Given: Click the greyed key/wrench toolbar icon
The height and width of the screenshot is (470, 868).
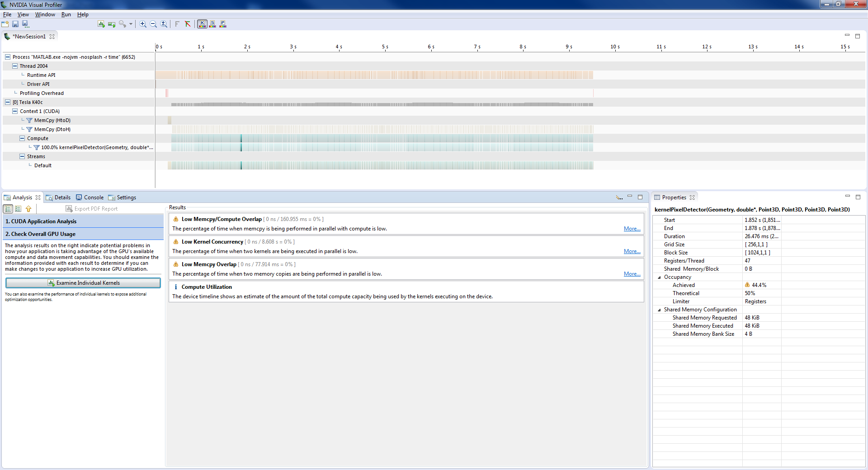Looking at the screenshot, I should point(122,24).
